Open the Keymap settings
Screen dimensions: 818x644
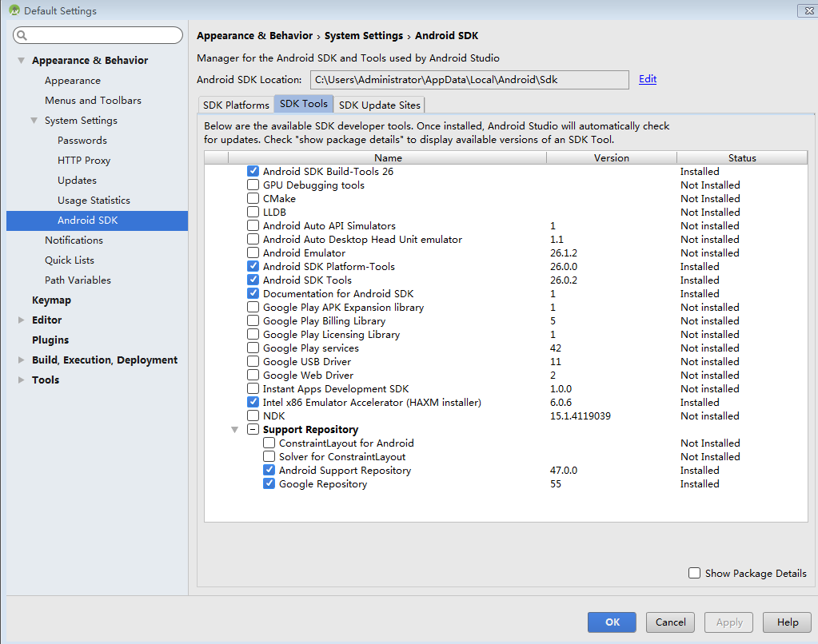pyautogui.click(x=51, y=300)
